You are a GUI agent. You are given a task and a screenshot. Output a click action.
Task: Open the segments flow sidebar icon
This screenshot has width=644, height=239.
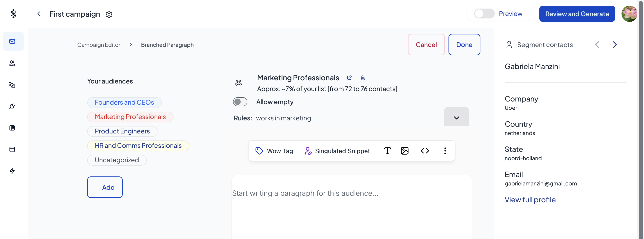click(12, 85)
